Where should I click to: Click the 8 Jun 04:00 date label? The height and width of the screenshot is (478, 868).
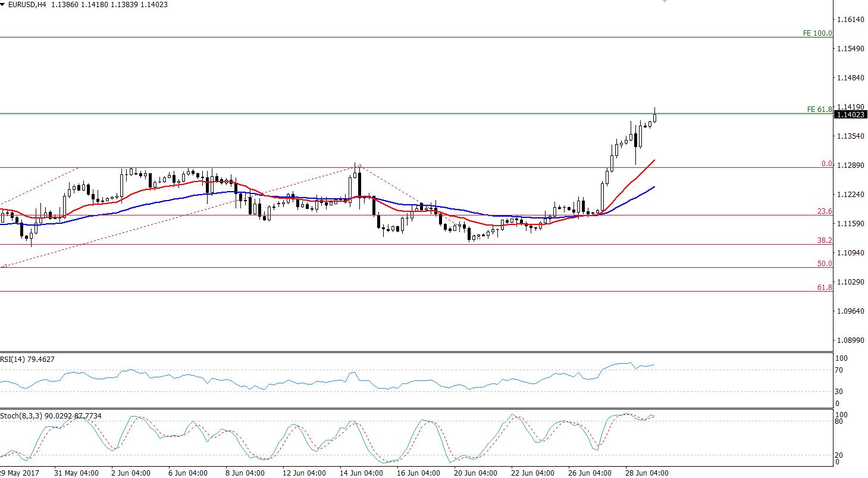245,473
